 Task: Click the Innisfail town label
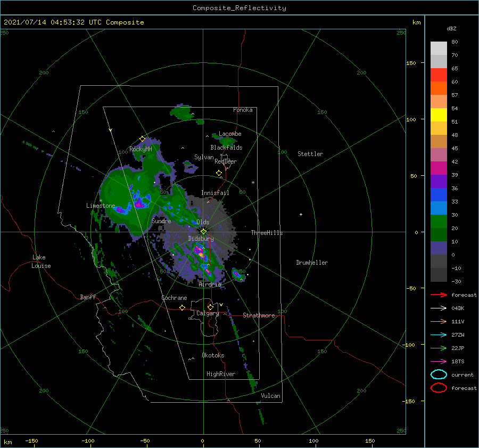click(215, 193)
